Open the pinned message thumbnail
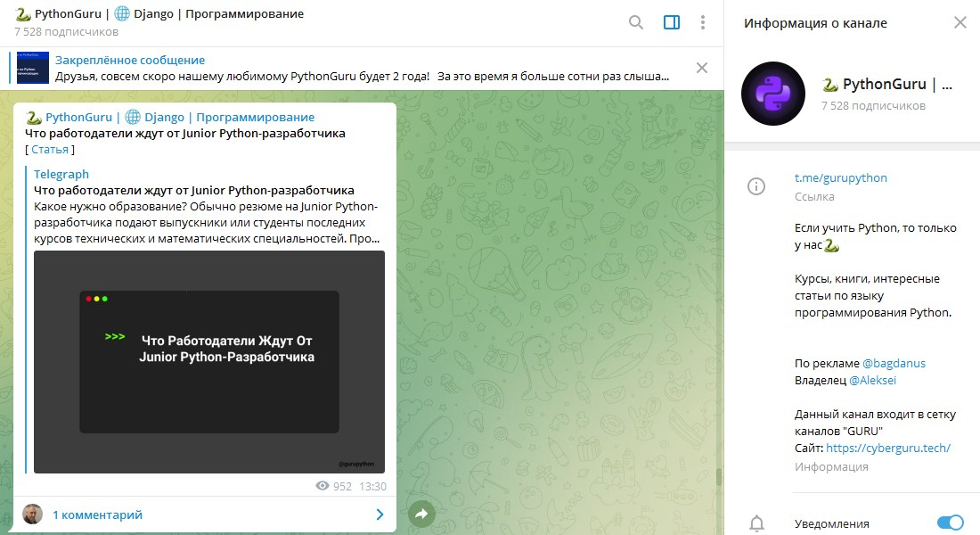The height and width of the screenshot is (535, 980). 32,68
